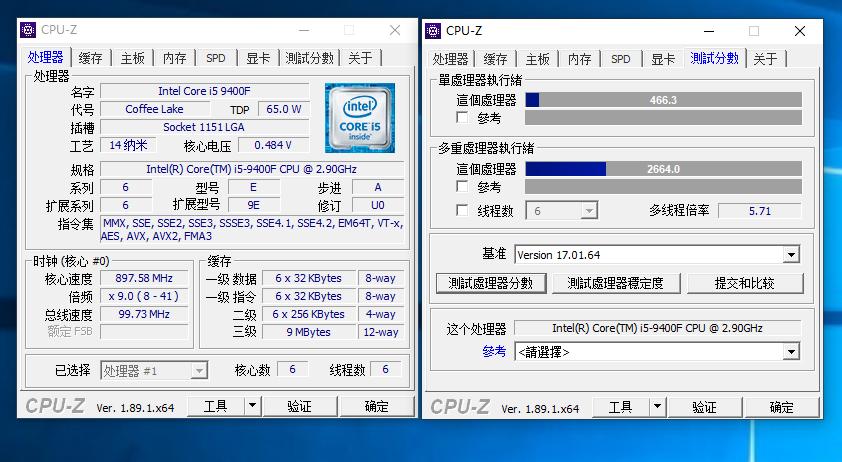Switch to 显卡 tab in right window
This screenshot has height=462, width=842.
coord(663,59)
